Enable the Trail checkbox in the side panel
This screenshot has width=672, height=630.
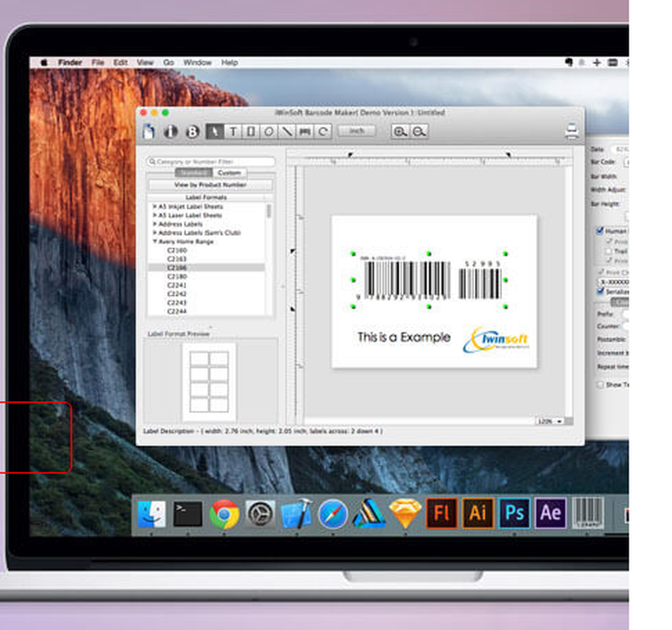pos(609,251)
